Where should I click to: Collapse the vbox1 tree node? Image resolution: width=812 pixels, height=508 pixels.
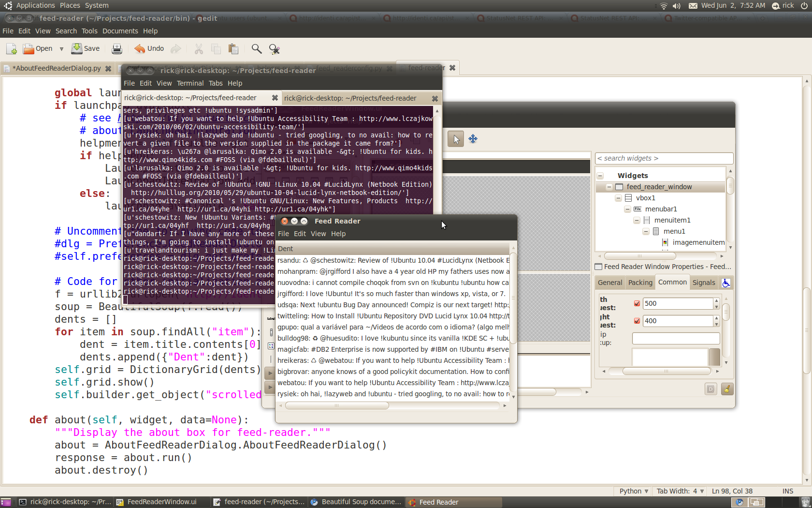(x=618, y=198)
